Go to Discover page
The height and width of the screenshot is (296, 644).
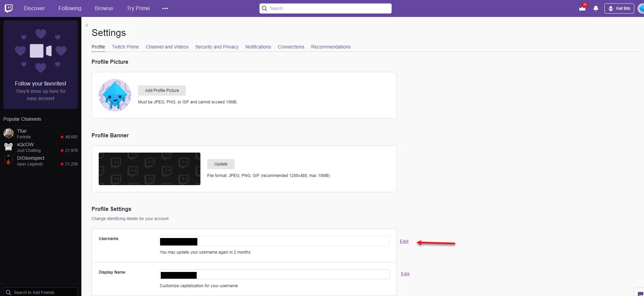point(34,8)
